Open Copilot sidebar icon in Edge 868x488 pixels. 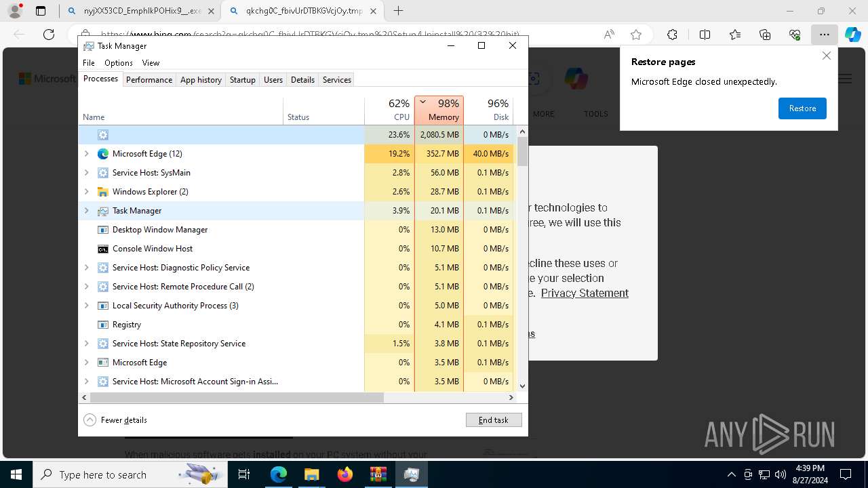coord(852,35)
